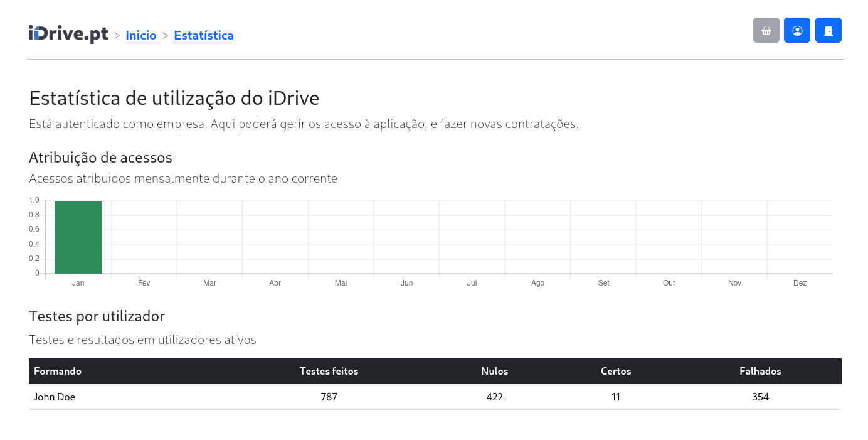The height and width of the screenshot is (440, 868).
Task: Click the Fev label on chart axis
Action: pyautogui.click(x=144, y=283)
